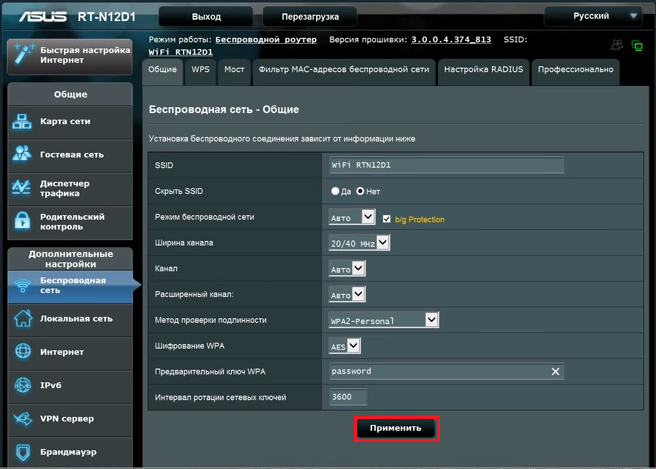Click the Применить apply button
The width and height of the screenshot is (656, 469).
tap(395, 428)
